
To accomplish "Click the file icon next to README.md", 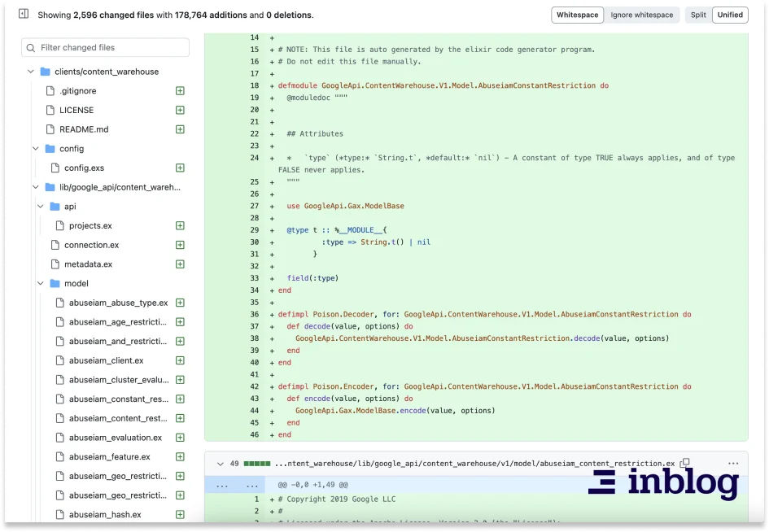I will point(50,129).
